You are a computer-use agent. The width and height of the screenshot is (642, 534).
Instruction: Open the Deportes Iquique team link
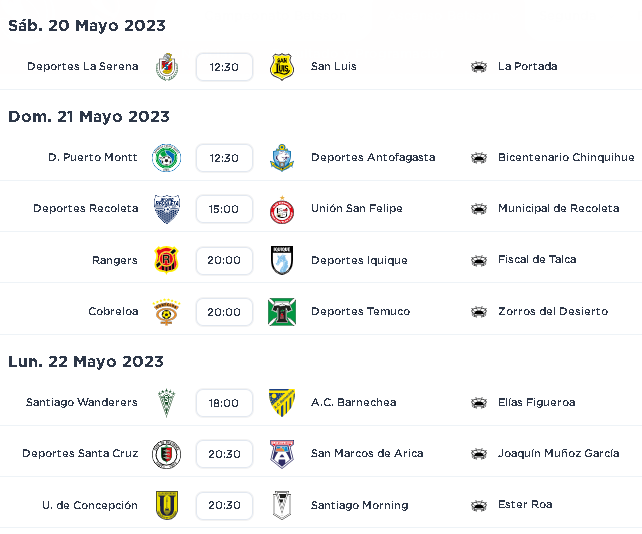(359, 260)
